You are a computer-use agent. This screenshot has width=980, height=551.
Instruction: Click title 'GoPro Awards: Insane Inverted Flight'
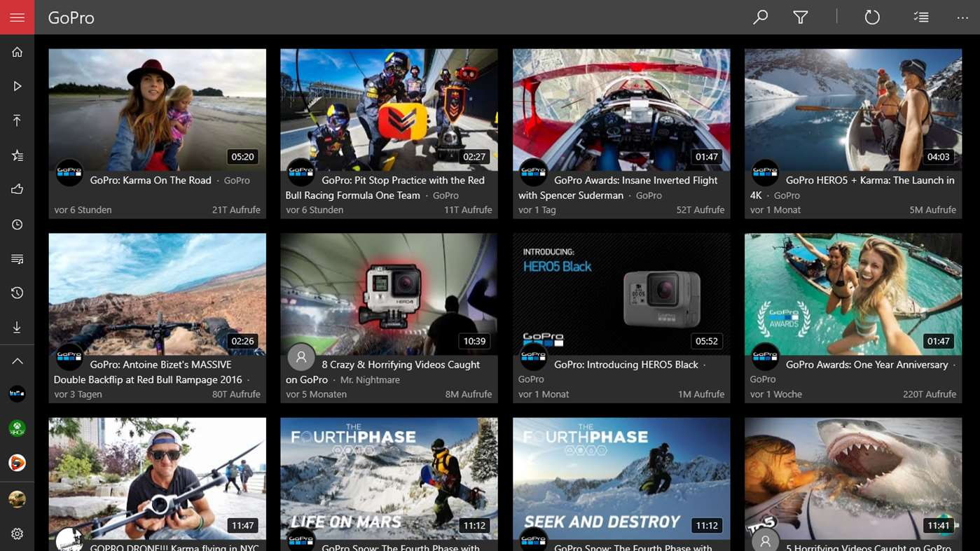click(x=635, y=180)
